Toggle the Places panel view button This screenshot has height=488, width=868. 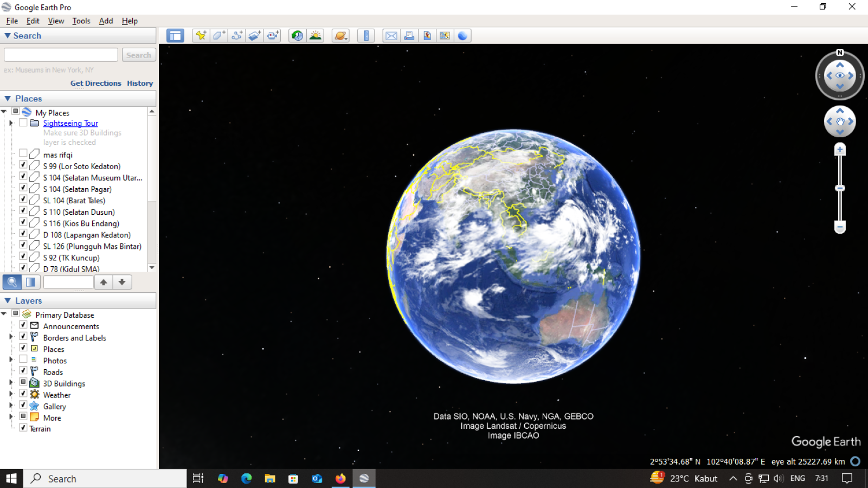(30, 282)
